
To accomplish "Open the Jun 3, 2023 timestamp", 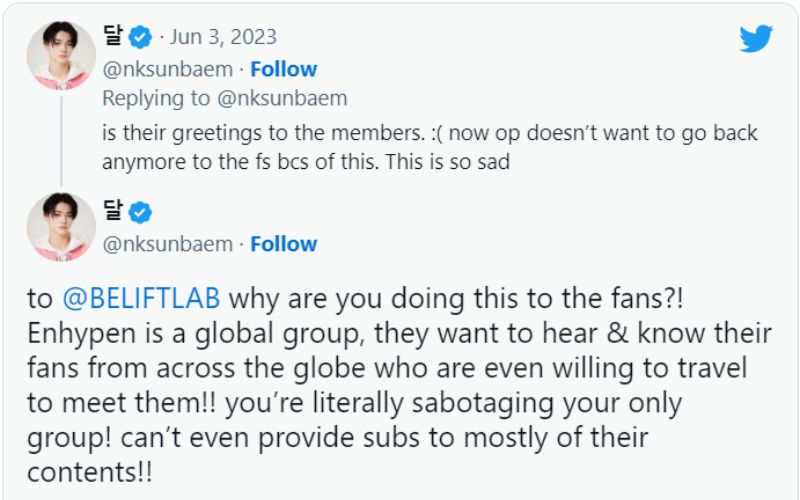I will (x=223, y=38).
